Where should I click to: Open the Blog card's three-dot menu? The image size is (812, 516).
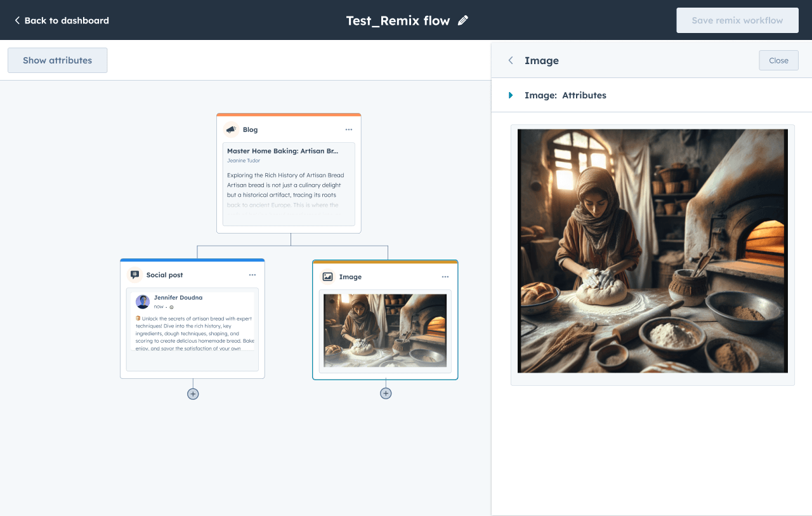(x=349, y=129)
